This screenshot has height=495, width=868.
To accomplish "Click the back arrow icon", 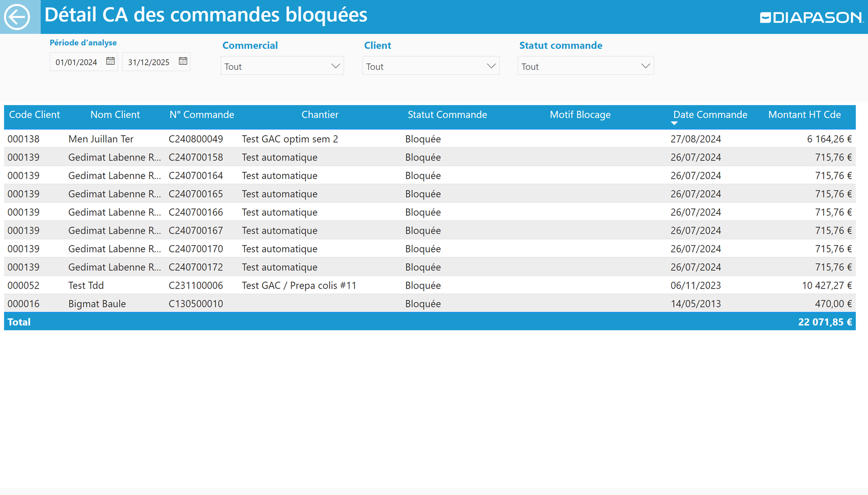I will pyautogui.click(x=17, y=17).
